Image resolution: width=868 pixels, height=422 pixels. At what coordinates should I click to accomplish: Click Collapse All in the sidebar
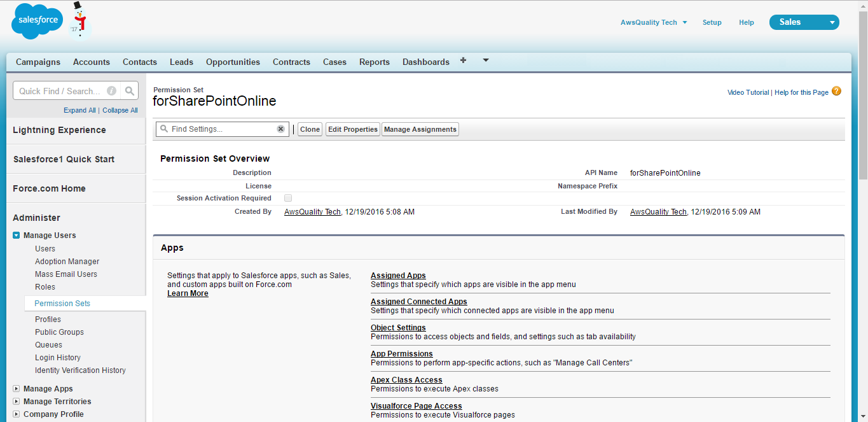120,110
